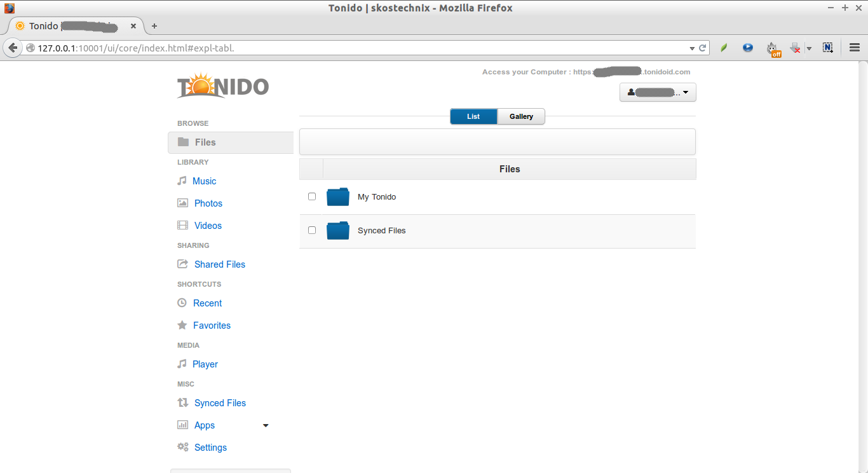This screenshot has width=868, height=473.
Task: Click the Shared Files share icon
Action: pyautogui.click(x=182, y=264)
